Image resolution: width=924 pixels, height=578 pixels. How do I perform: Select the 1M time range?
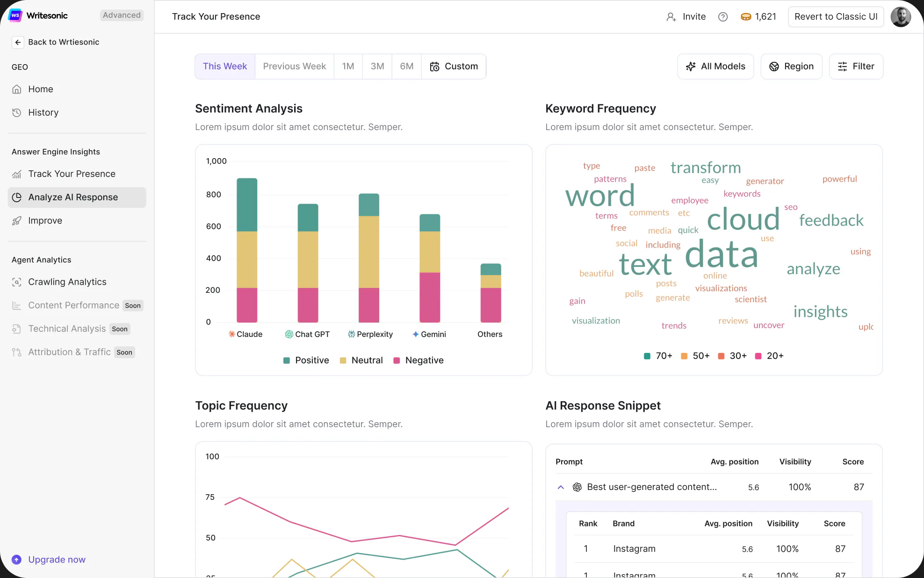[x=348, y=66]
